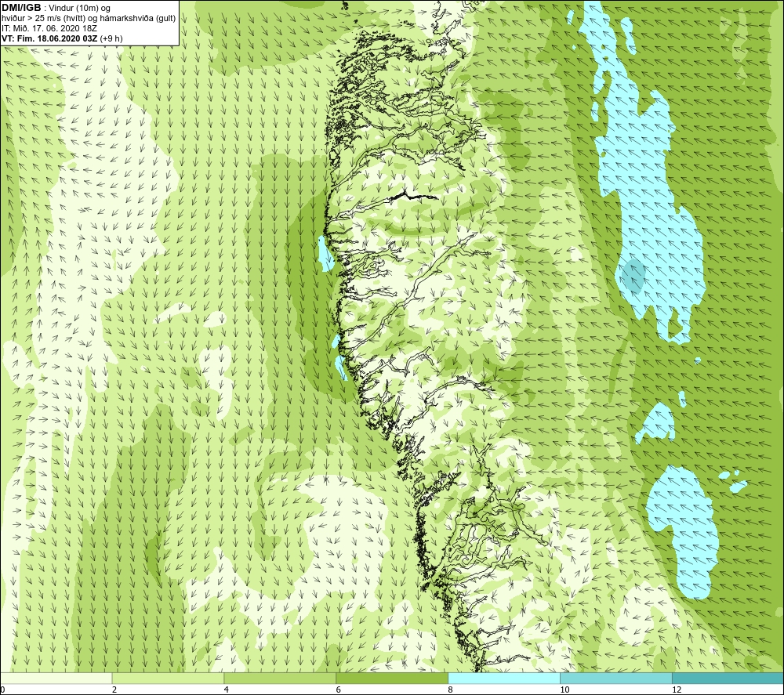Image resolution: width=784 pixels, height=695 pixels.
Task: Click the '(+9 h)' forecast offset text
Action: pos(111,38)
